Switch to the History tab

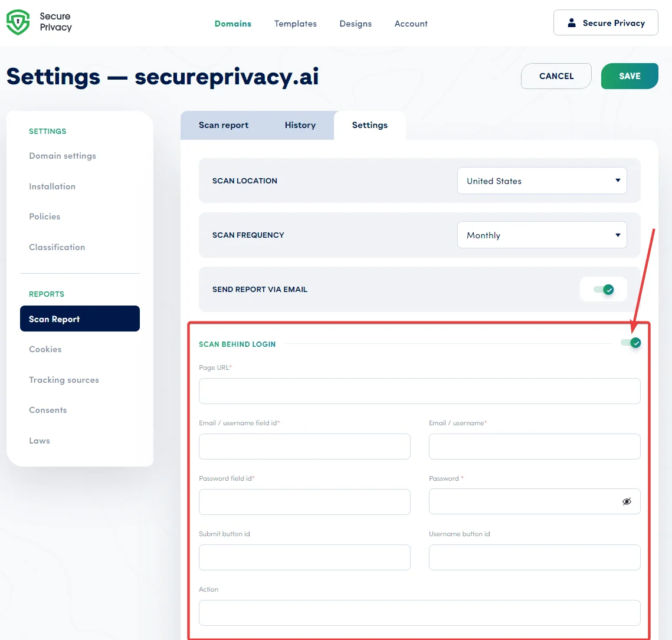(x=300, y=125)
